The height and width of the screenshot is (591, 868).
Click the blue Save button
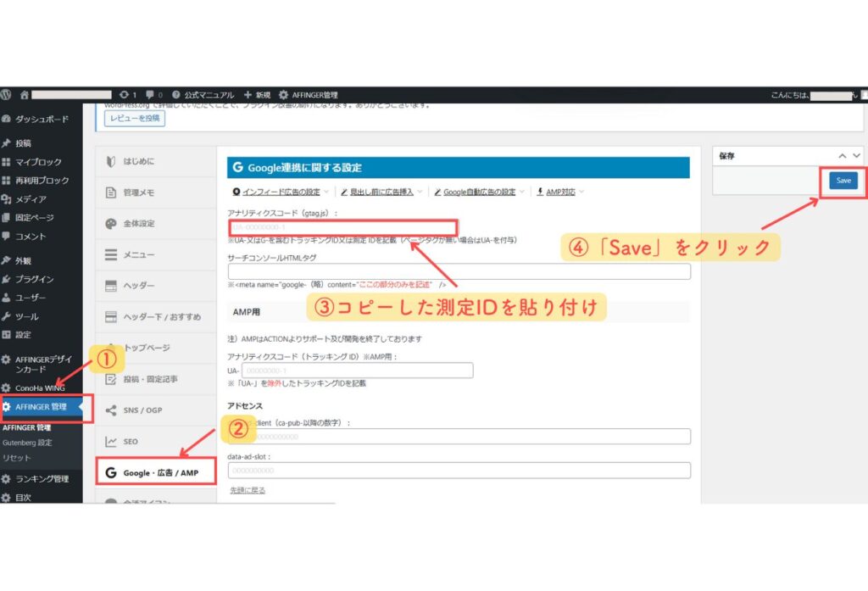(x=843, y=181)
